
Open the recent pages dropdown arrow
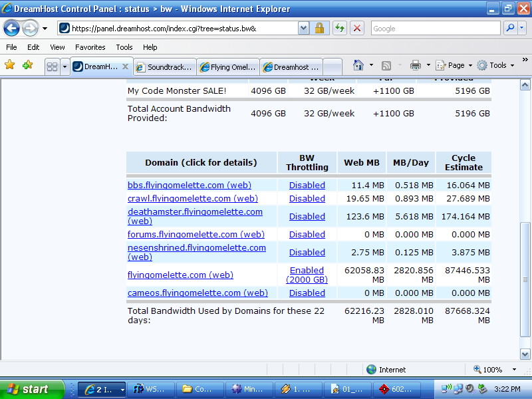pos(45,29)
